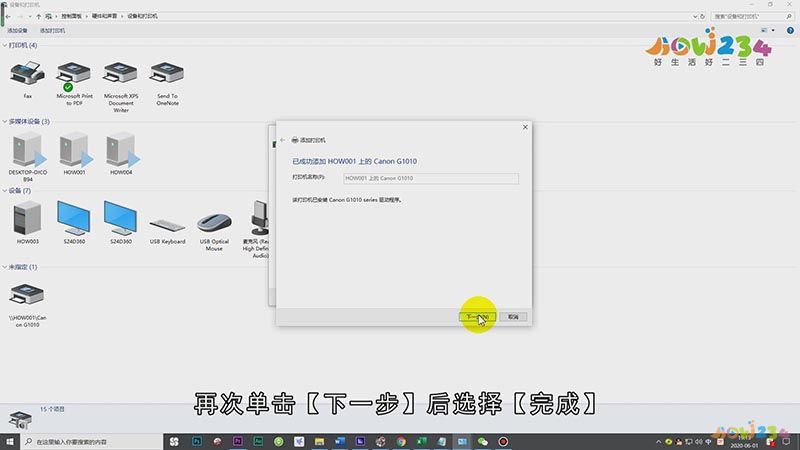Click Hardware and Sound breadcrumb

104,16
